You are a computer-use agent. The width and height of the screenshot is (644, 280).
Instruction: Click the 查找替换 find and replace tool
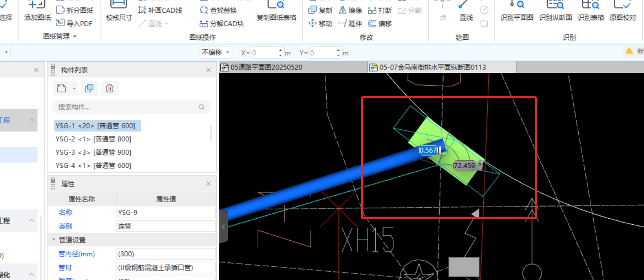[x=218, y=10]
